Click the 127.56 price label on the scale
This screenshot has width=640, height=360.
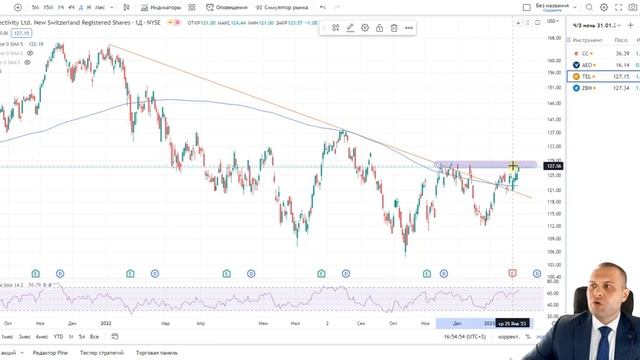click(x=553, y=166)
